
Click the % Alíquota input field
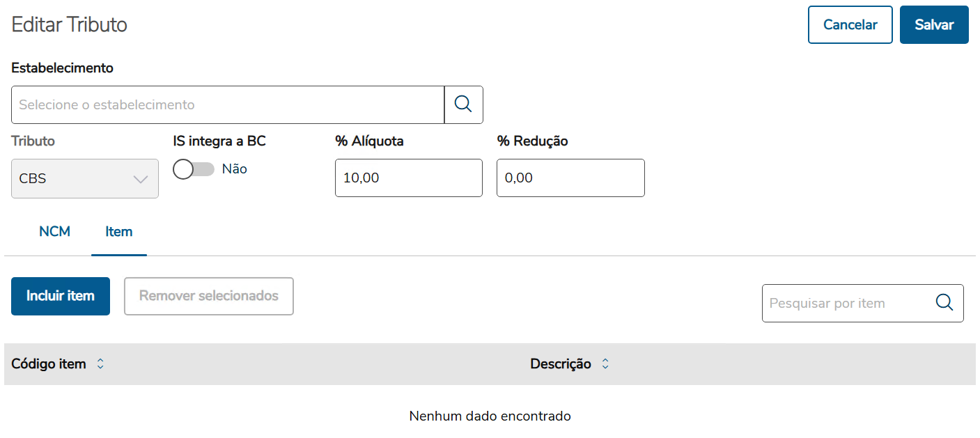click(x=408, y=178)
